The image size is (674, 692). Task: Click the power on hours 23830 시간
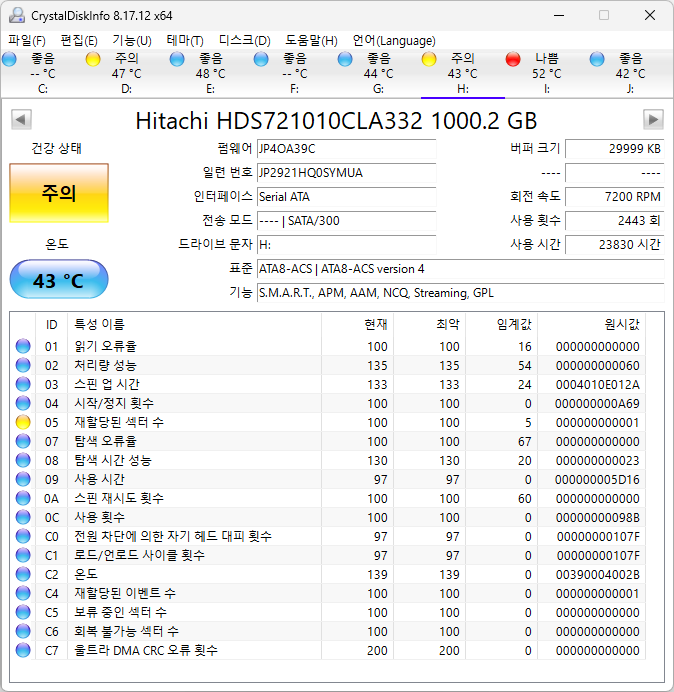[x=614, y=245]
